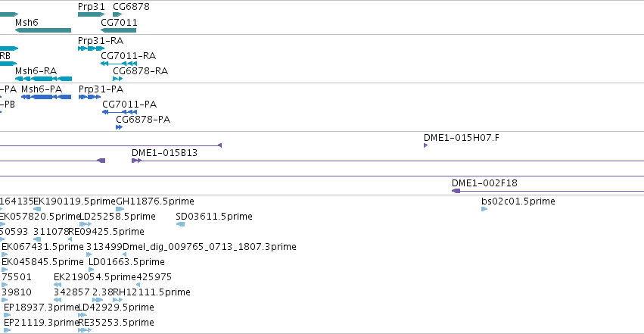Viewport: 644px width, 334px height.
Task: Click the Prp31-PA protein arrows
Action: click(89, 97)
